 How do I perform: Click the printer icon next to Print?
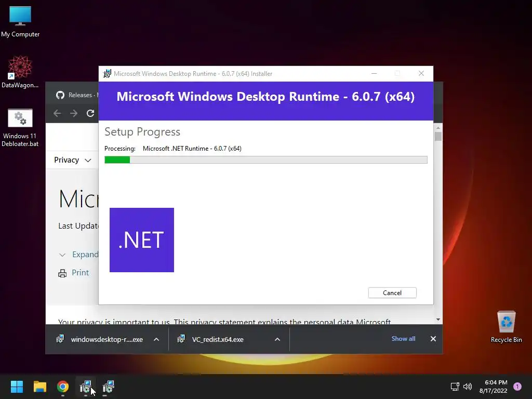[62, 273]
